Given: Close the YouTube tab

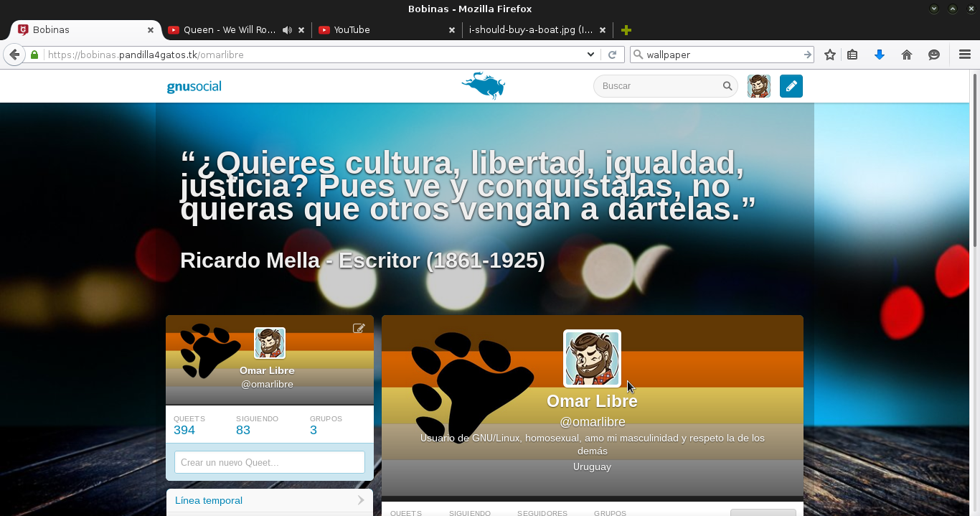Looking at the screenshot, I should [x=452, y=30].
